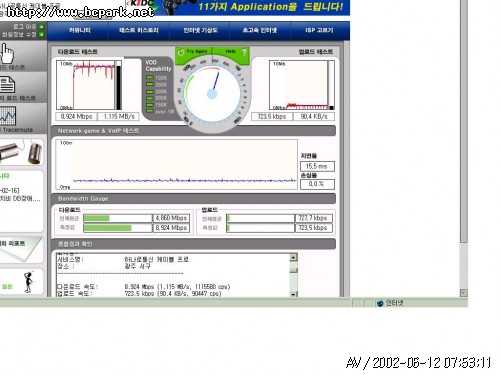This screenshot has height=375, width=500.
Task: Click up arrow of results text scrollbar
Action: [x=293, y=257]
